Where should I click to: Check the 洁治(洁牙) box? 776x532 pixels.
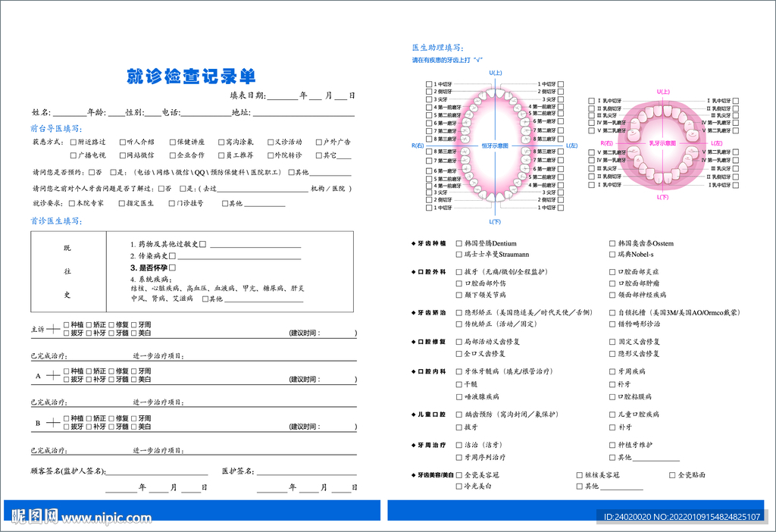[458, 445]
